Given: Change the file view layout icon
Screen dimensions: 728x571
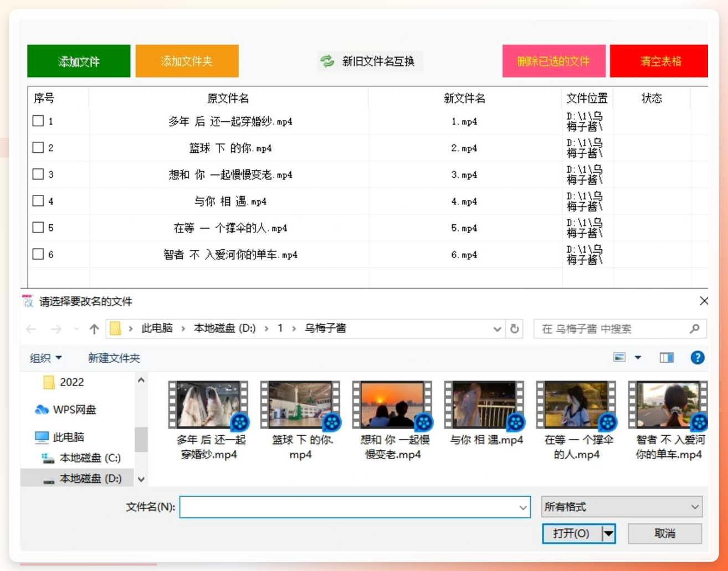Looking at the screenshot, I should 619,358.
